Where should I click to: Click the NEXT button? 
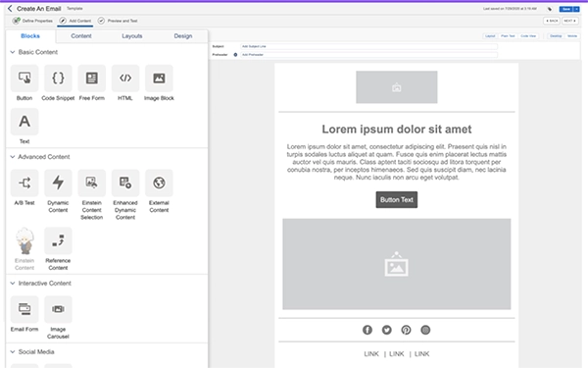coord(570,21)
